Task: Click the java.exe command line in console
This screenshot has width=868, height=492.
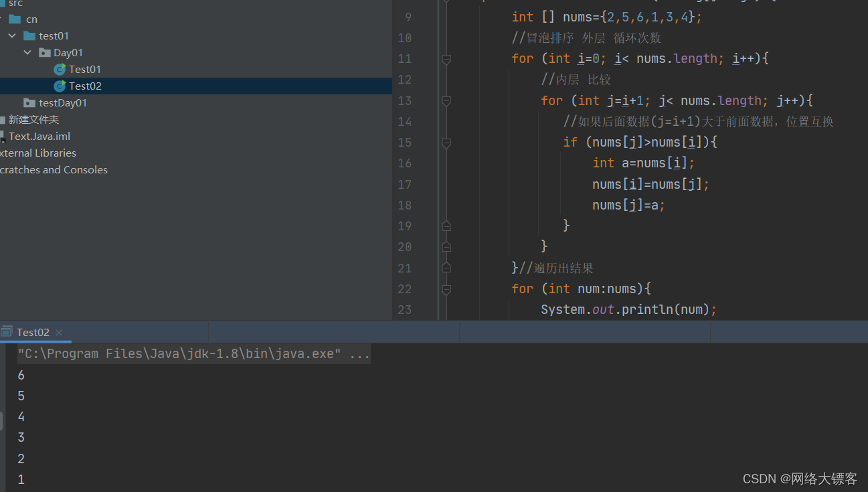Action: (x=194, y=354)
